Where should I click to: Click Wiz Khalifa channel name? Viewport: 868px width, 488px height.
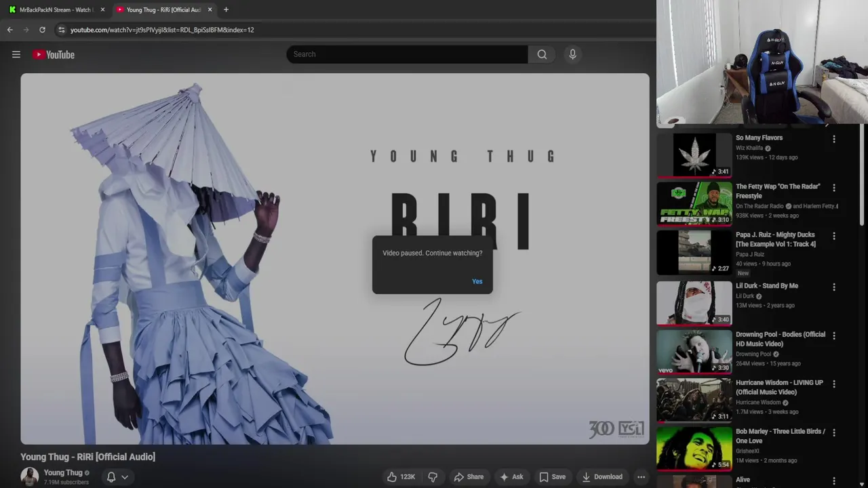coord(749,148)
